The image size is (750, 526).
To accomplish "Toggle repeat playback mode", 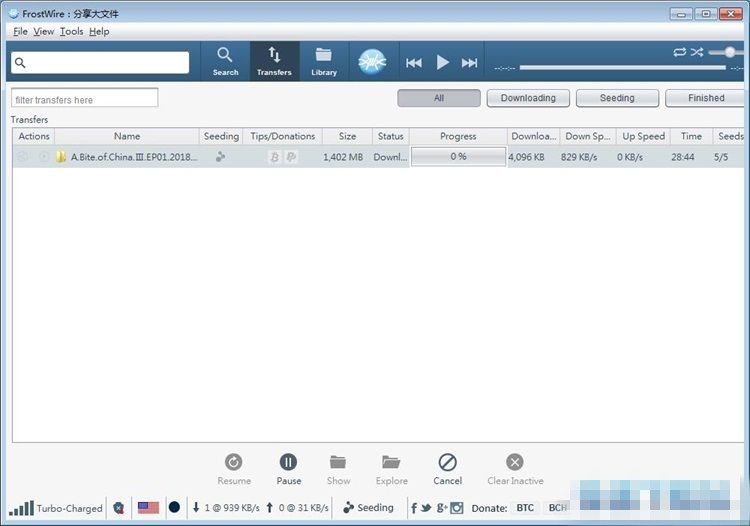I will [x=680, y=52].
